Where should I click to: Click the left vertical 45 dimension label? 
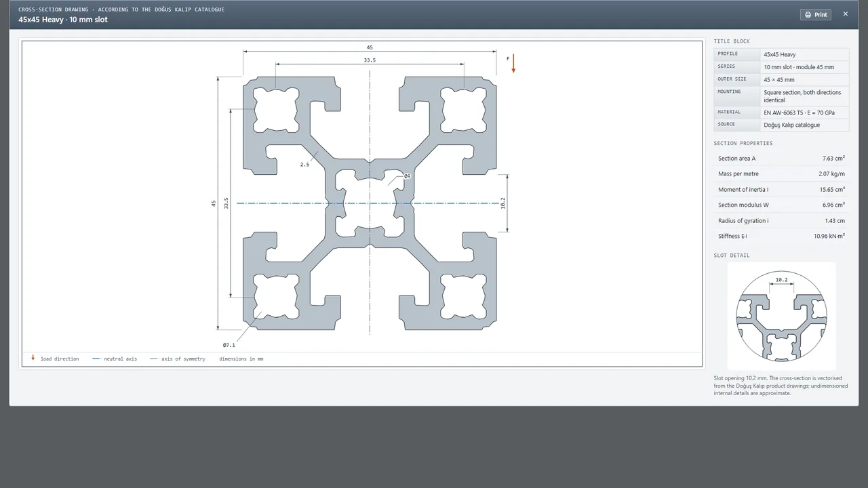214,203
